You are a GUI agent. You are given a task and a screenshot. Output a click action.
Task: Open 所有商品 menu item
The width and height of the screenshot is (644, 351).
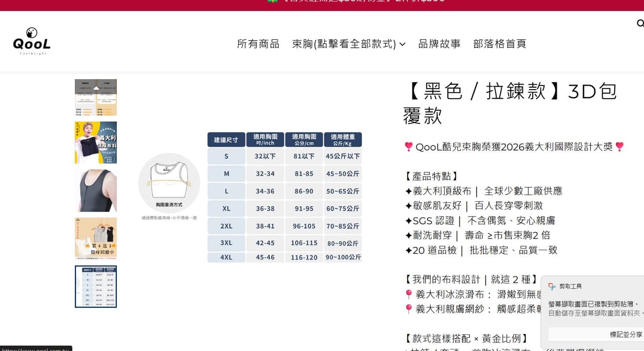[258, 44]
